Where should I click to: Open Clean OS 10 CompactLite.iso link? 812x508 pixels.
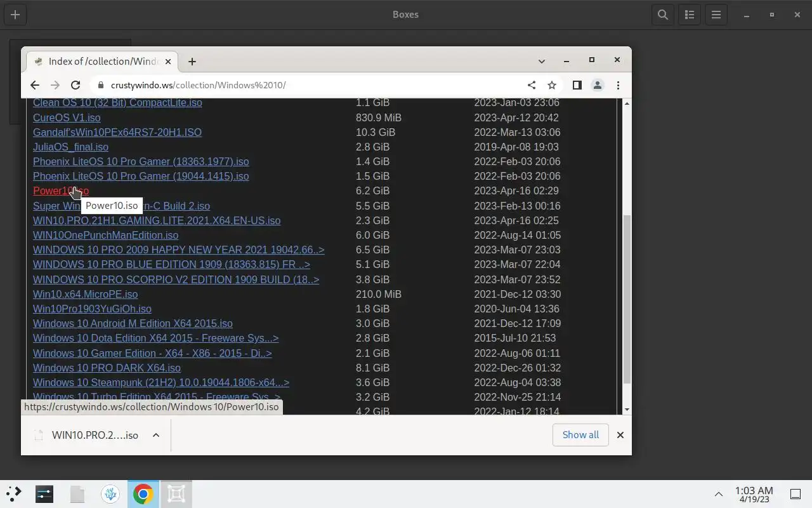coord(117,103)
